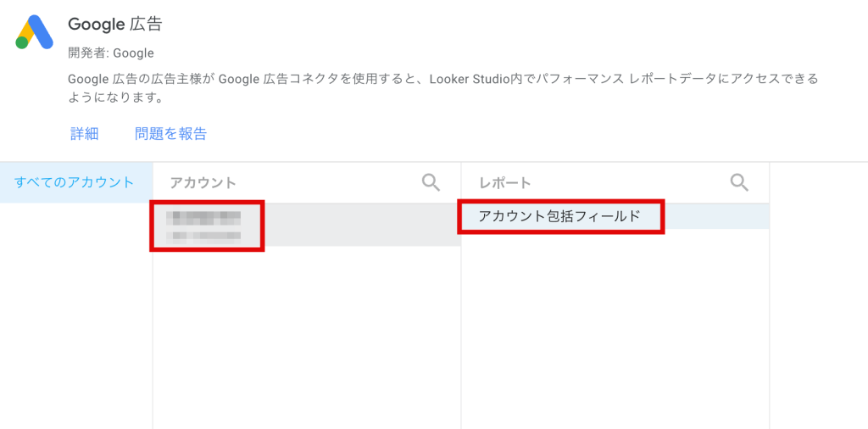Screen dimensions: 868x429
Task: Click the 開発者: Google text
Action: coord(111,53)
